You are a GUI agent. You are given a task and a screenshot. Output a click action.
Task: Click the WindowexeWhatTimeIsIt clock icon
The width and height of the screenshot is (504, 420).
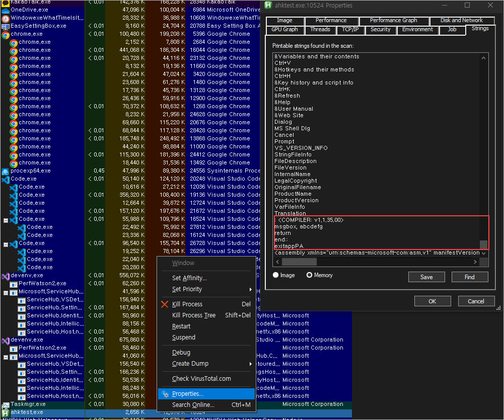(6, 18)
